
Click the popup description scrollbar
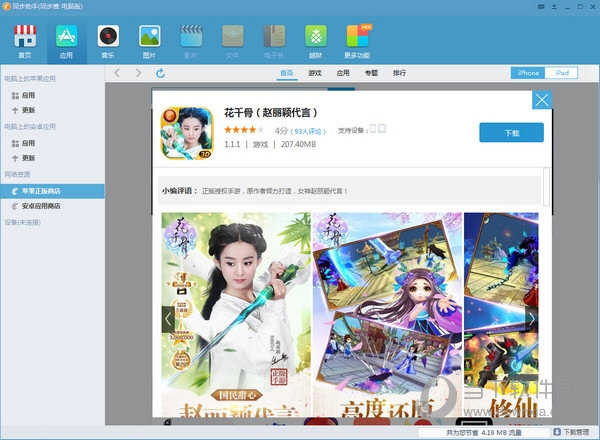click(x=546, y=187)
